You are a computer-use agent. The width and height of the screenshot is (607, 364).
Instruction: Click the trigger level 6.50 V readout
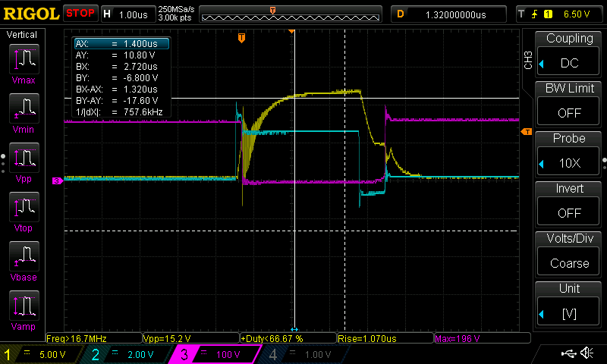pos(577,14)
